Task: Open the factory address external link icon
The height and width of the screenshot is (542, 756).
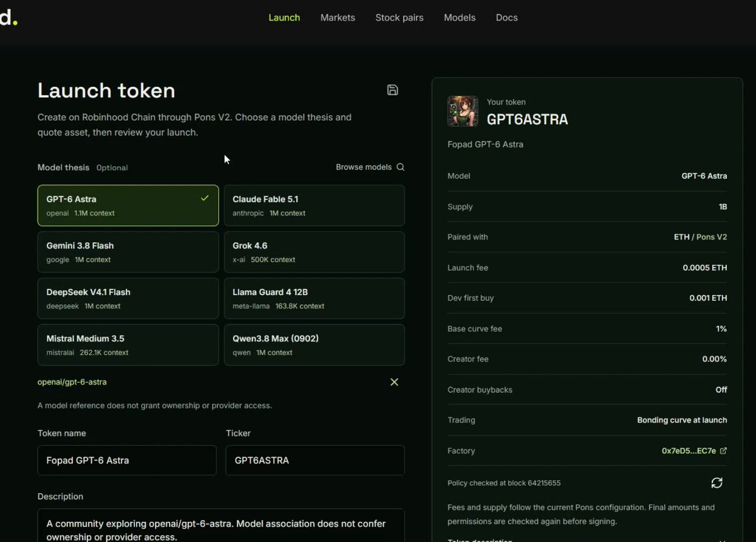Action: (723, 451)
